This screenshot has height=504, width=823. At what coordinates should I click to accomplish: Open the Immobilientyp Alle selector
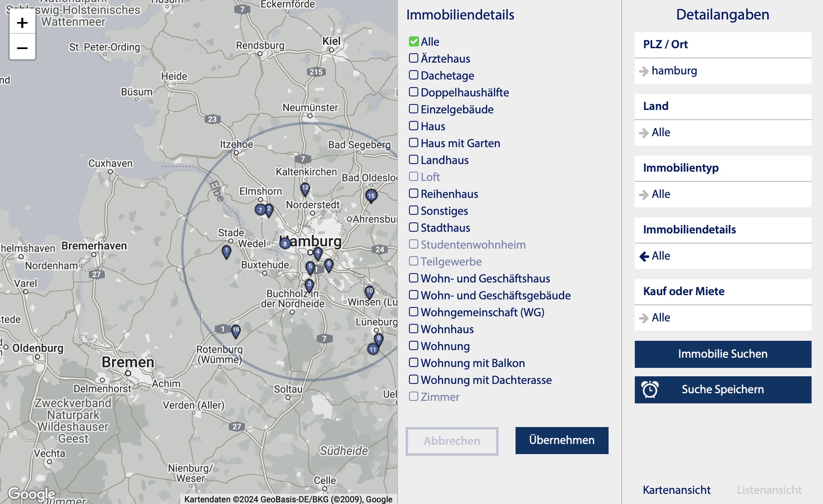(x=722, y=194)
